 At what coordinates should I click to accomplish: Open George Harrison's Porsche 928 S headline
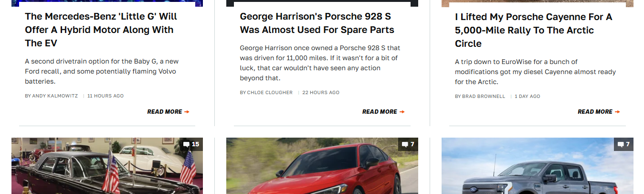click(317, 23)
